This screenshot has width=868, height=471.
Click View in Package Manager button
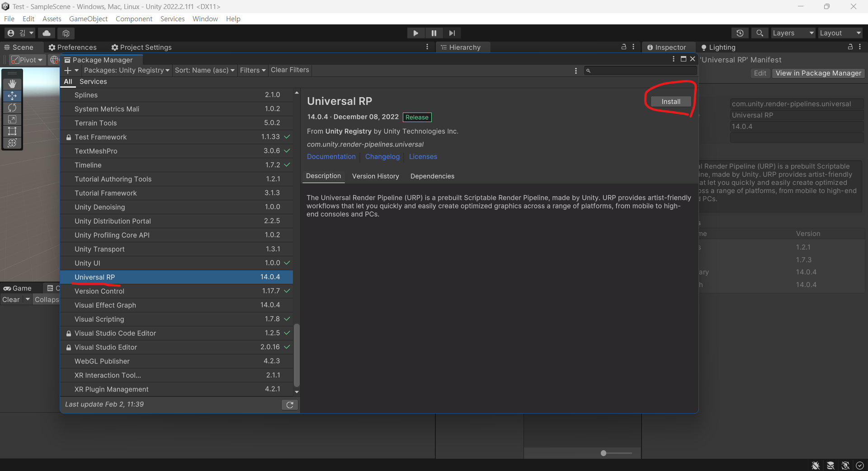point(818,73)
